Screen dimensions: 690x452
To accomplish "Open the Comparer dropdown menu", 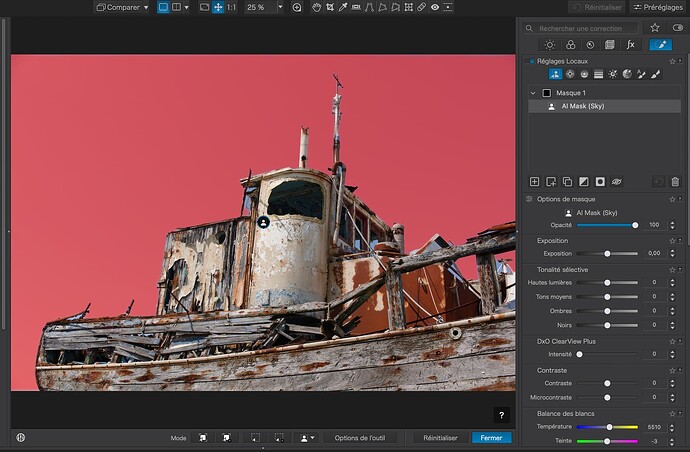I will point(123,7).
